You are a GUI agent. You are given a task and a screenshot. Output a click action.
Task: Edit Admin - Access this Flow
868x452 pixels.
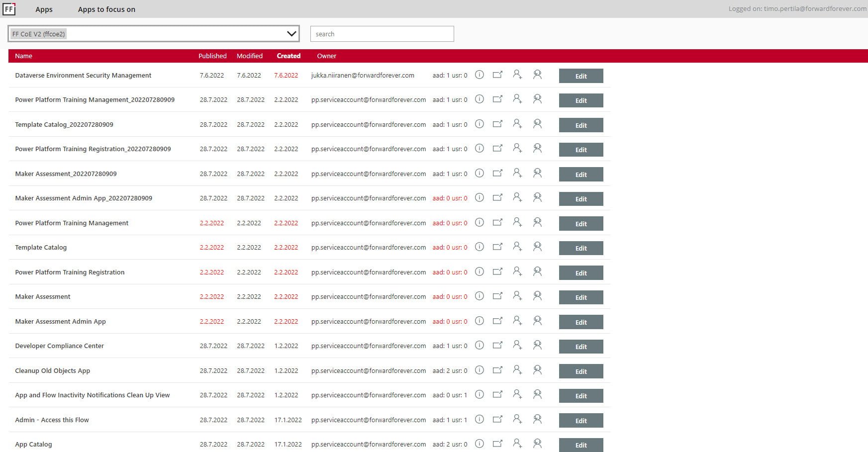click(x=581, y=421)
